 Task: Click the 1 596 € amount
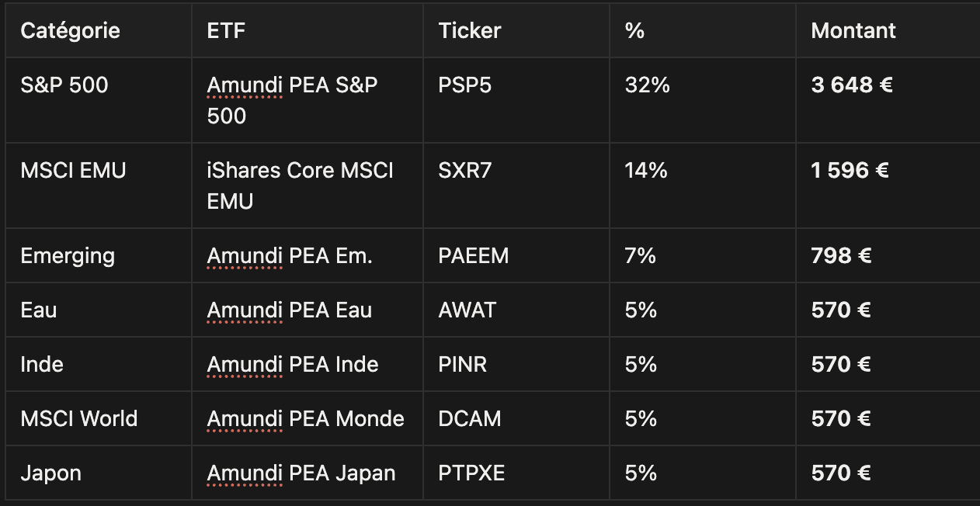pyautogui.click(x=850, y=171)
